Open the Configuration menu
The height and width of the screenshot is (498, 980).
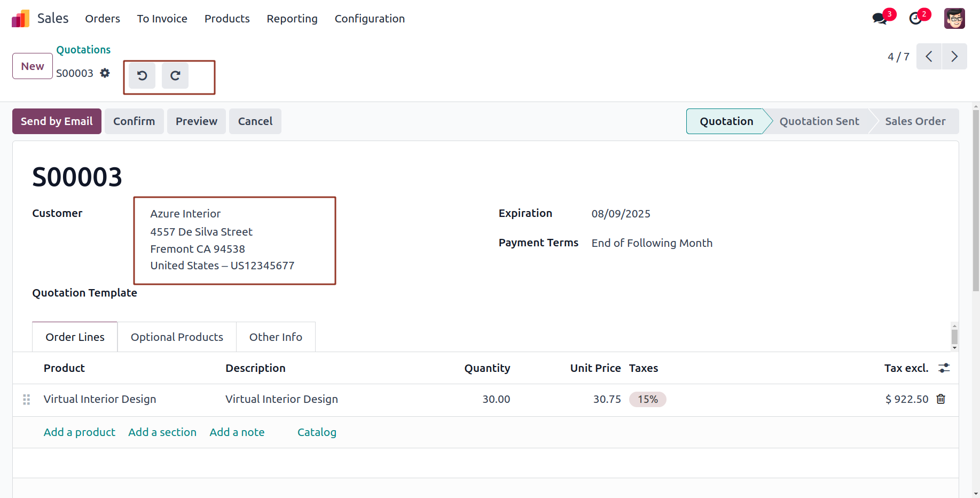(370, 19)
